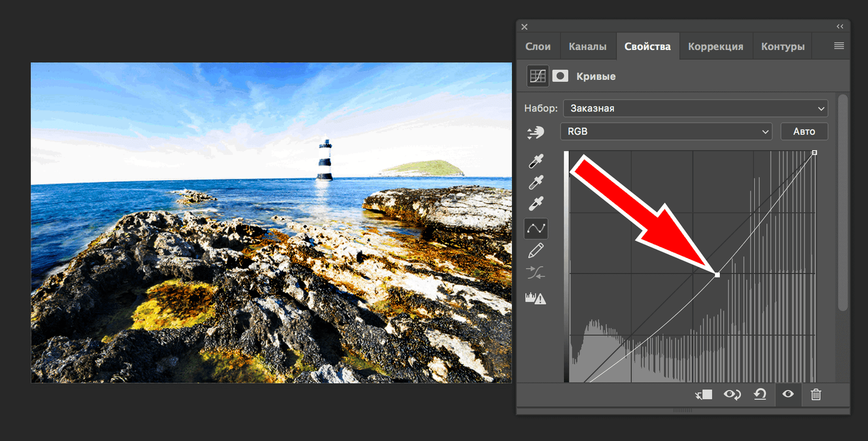This screenshot has height=441, width=868.
Task: Click the curve midpoint control point
Action: (717, 275)
